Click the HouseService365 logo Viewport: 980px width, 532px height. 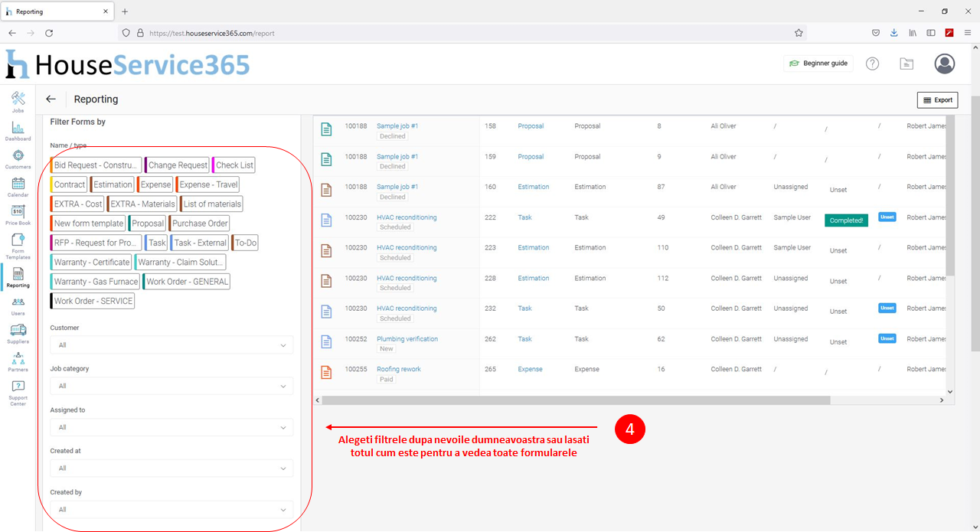[x=128, y=64]
